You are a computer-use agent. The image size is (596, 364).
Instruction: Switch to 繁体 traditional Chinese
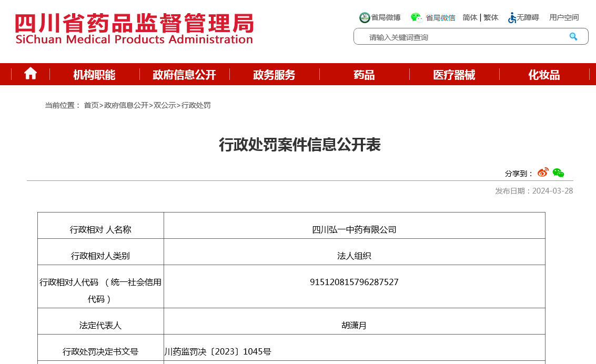click(x=491, y=17)
